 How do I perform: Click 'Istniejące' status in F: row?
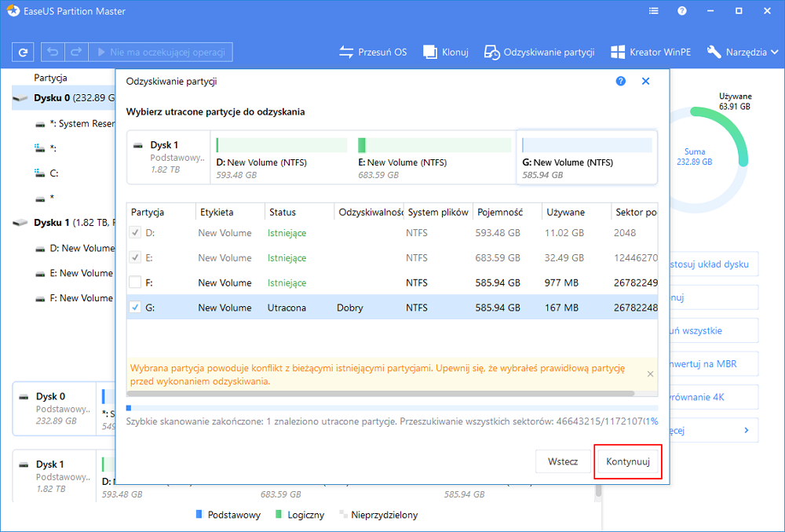tap(287, 282)
